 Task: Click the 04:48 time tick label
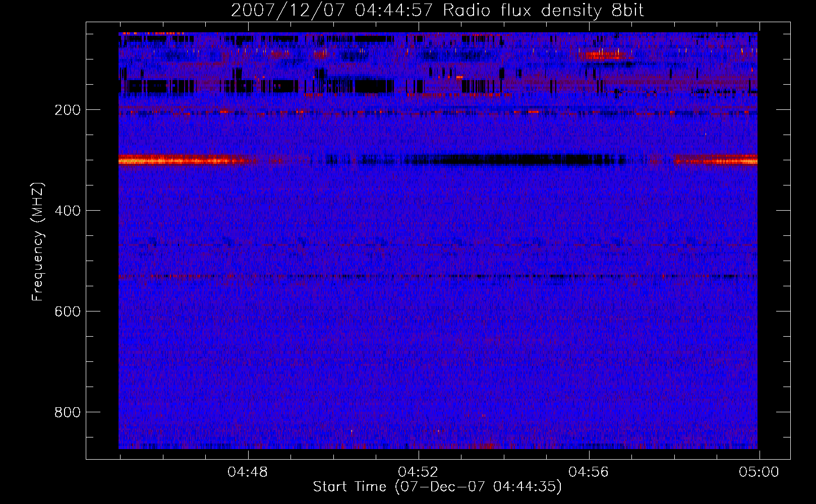coord(248,472)
